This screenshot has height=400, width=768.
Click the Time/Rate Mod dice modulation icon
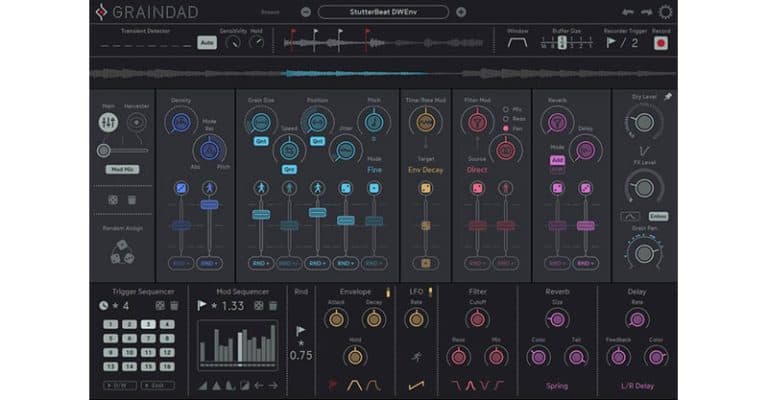(426, 188)
